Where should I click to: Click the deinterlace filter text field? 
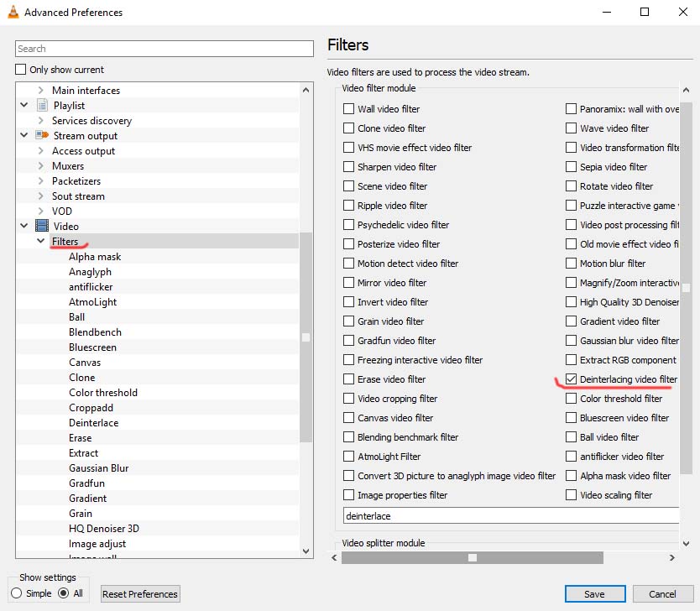pyautogui.click(x=511, y=516)
